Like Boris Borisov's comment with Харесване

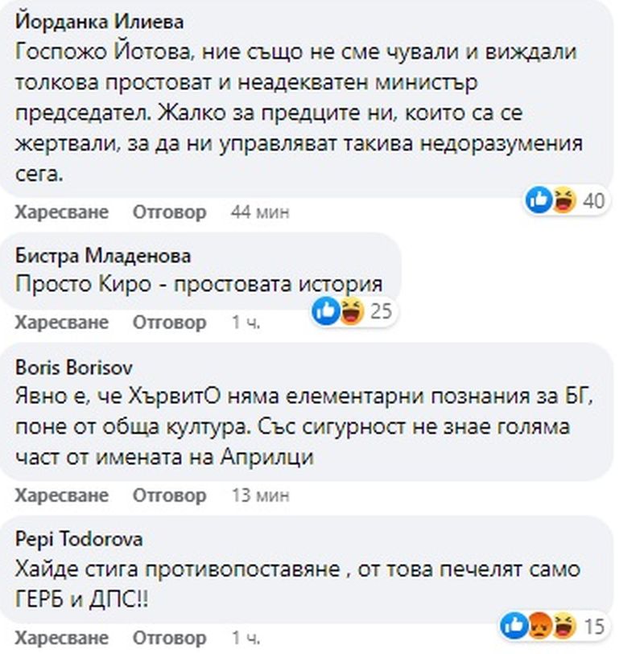click(61, 495)
